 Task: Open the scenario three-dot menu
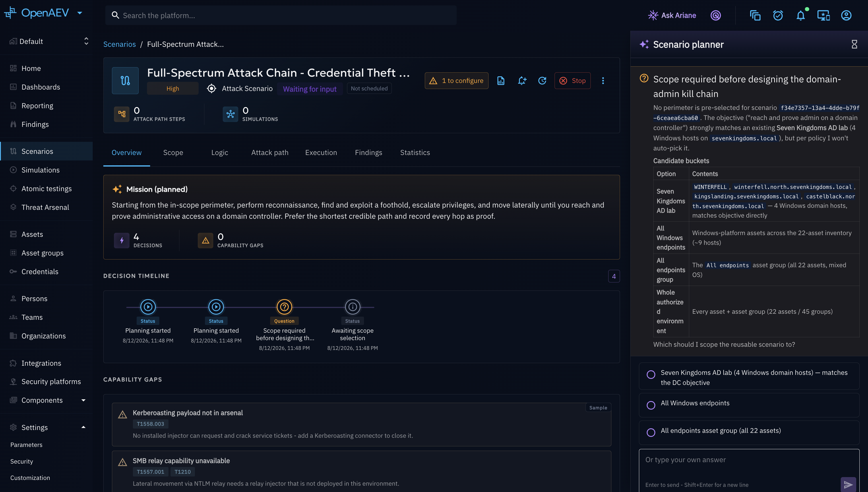coord(603,80)
